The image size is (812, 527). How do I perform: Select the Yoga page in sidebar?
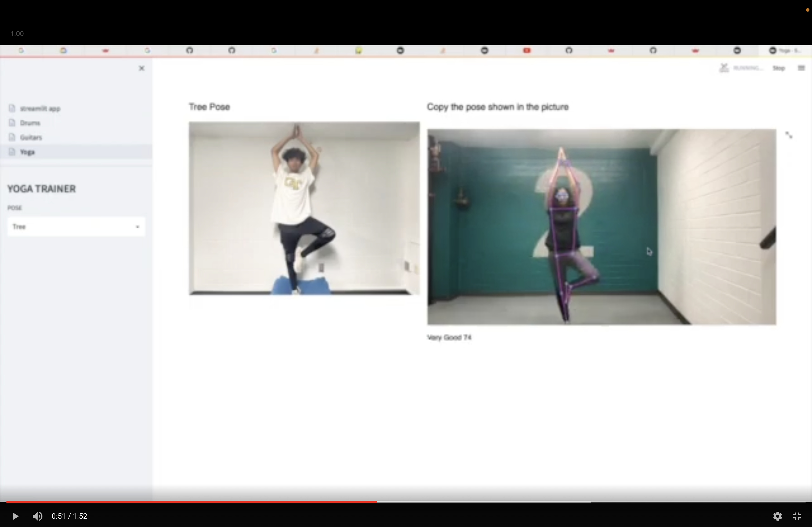pos(27,152)
